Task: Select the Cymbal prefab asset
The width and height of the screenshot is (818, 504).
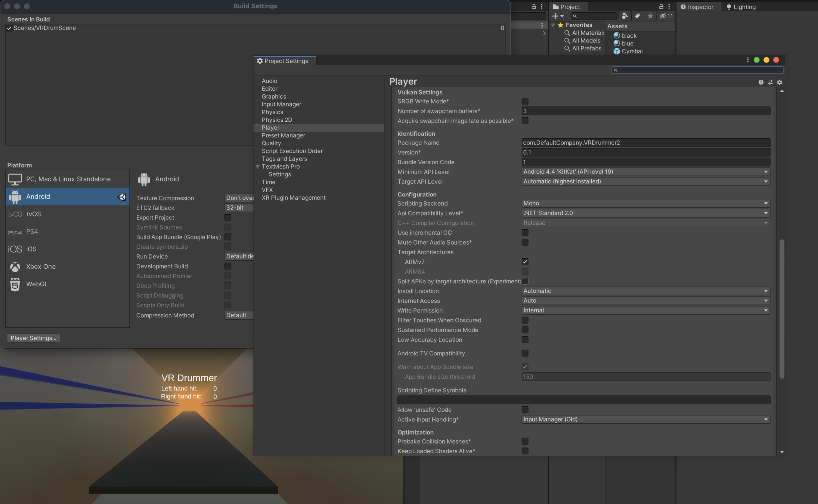Action: pos(632,51)
